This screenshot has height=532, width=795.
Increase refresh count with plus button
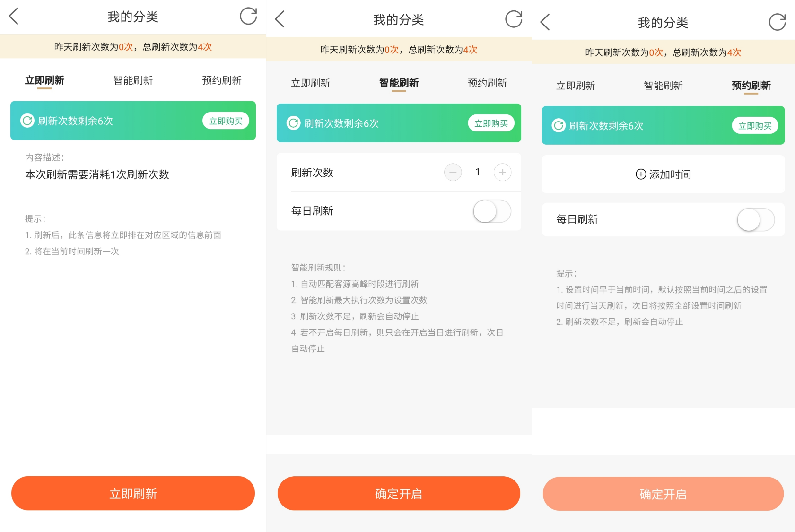point(502,172)
